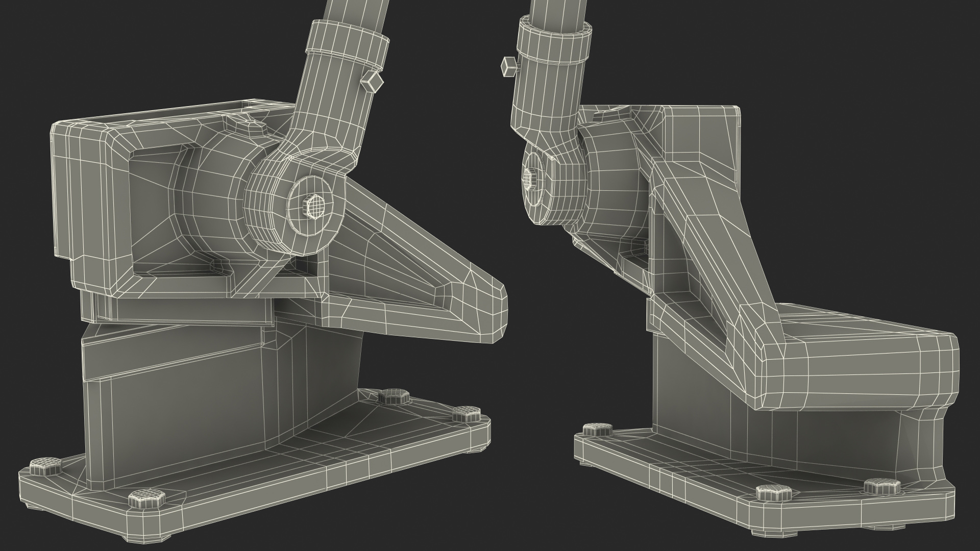The image size is (980, 551).
Task: Select the hex pivot bolt on right model
Action: (530, 179)
